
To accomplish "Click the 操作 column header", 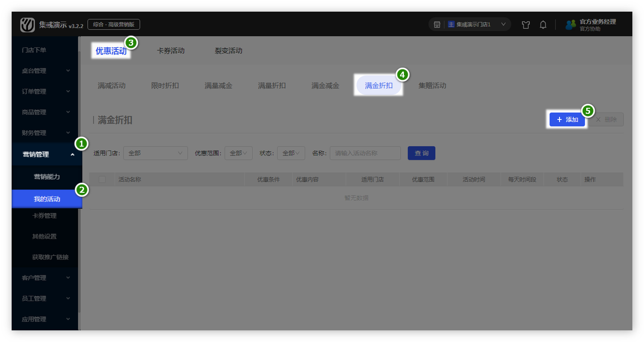I will tap(590, 179).
